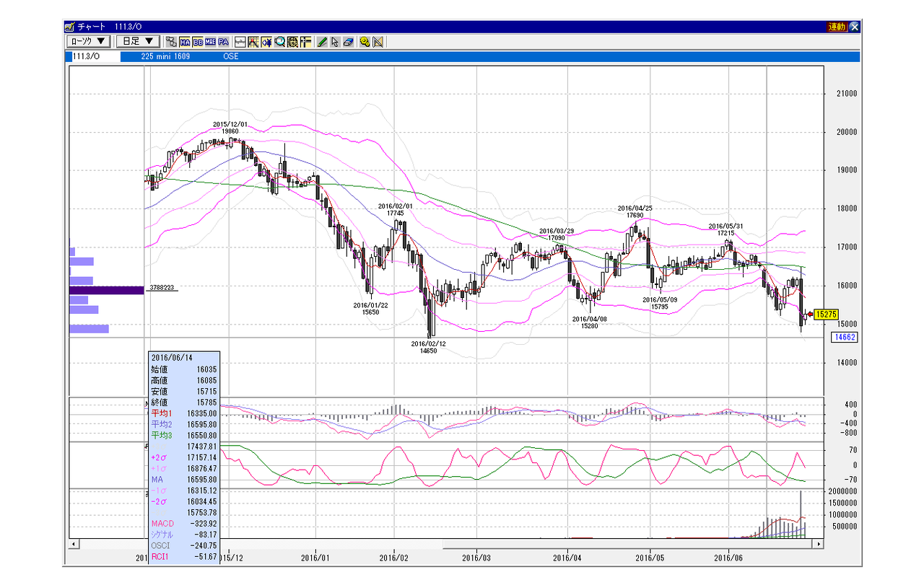The width and height of the screenshot is (924, 585).
Task: Click the 安値 15715 low price row
Action: [183, 392]
